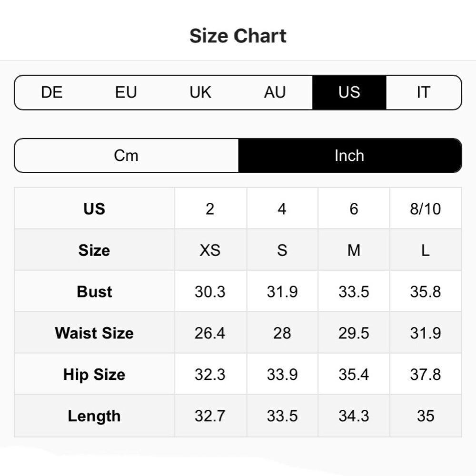The height and width of the screenshot is (476, 476).
Task: Show sizes in IT region
Action: [x=423, y=92]
